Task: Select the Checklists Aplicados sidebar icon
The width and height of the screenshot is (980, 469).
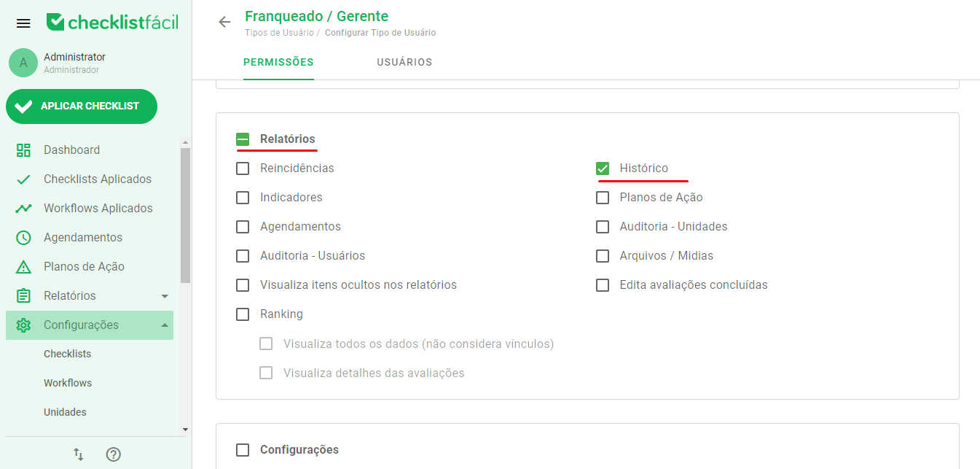Action: (23, 179)
